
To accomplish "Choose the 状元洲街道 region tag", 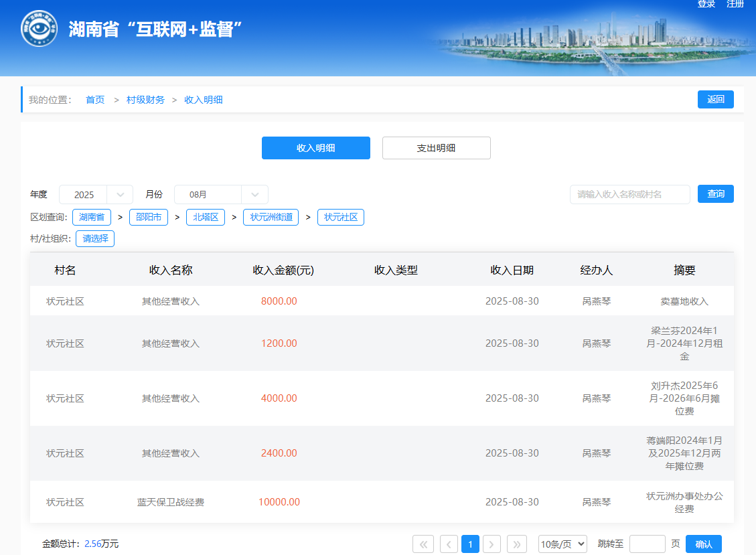I will tap(271, 218).
